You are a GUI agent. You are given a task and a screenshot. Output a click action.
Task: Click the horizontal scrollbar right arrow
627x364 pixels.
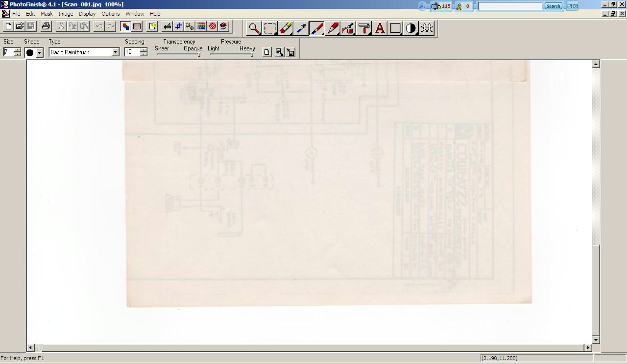(588, 347)
